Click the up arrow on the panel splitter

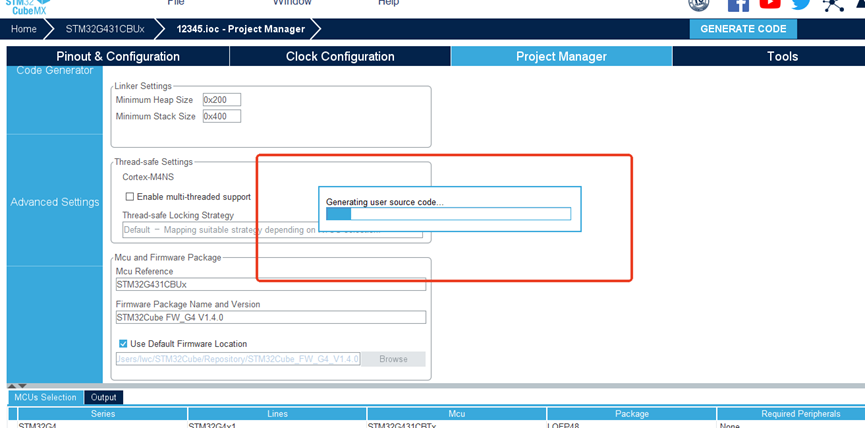tap(14, 386)
